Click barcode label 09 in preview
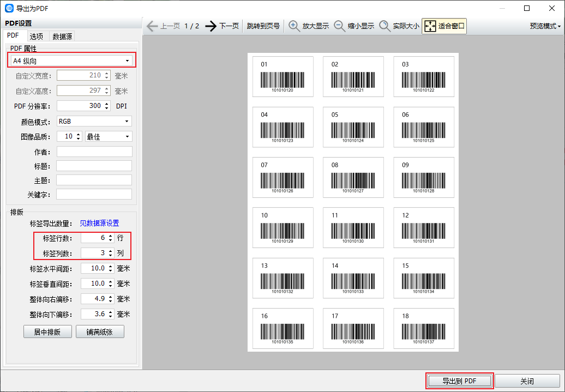The width and height of the screenshot is (565, 392). [424, 177]
